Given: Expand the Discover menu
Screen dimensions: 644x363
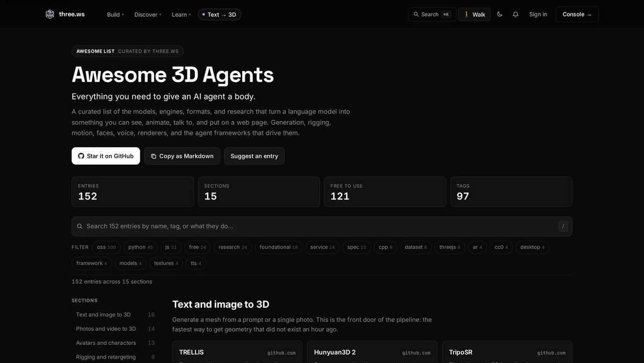Looking at the screenshot, I should point(148,15).
